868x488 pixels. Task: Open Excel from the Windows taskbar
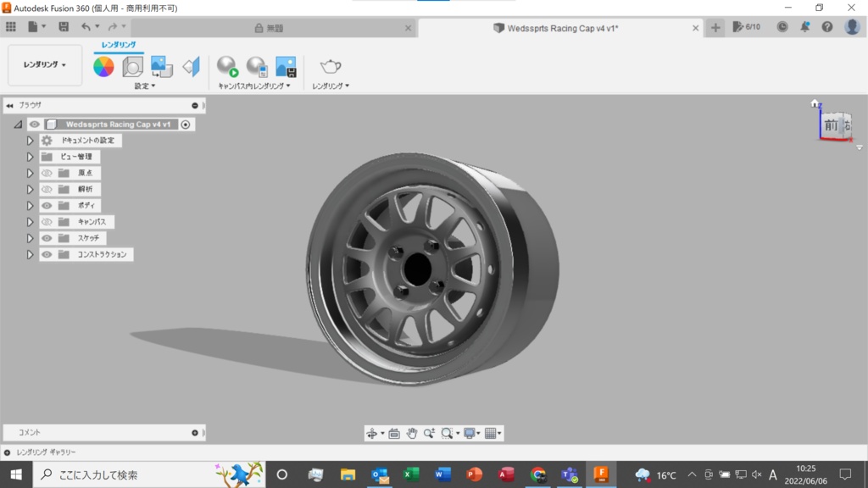(x=411, y=474)
